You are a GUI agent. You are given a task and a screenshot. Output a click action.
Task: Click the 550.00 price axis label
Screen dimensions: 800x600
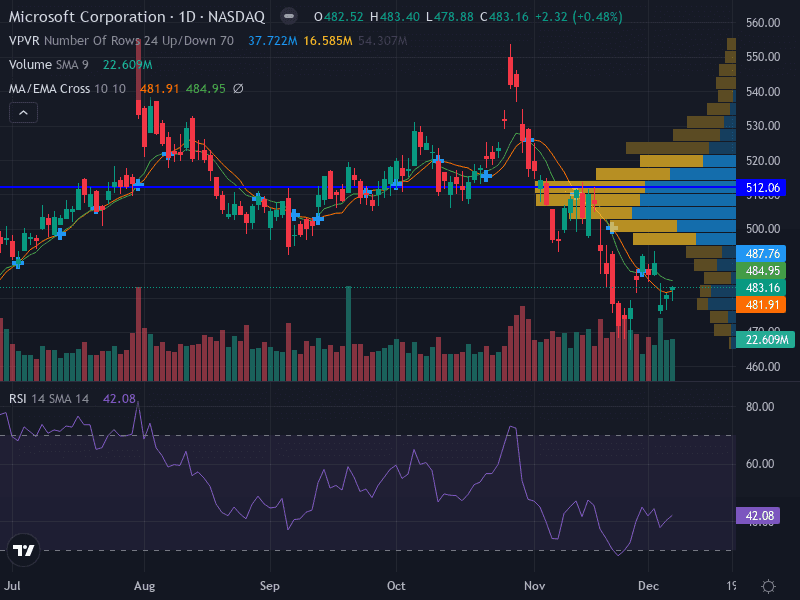pos(763,57)
